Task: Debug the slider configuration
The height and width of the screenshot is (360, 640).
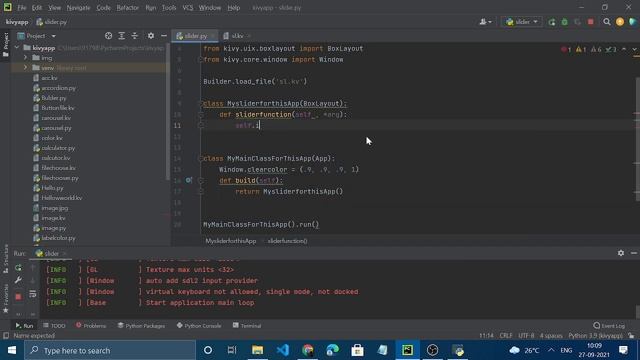Action: pyautogui.click(x=564, y=22)
